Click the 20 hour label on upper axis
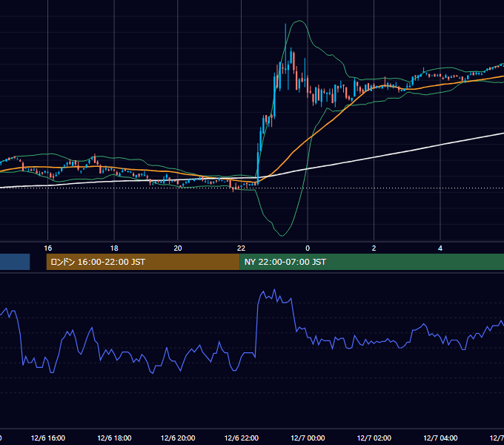This screenshot has width=504, height=445. coord(178,248)
